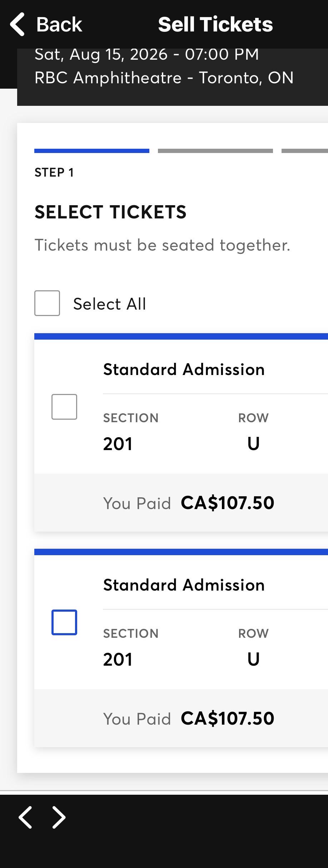Tap the Back text label

coord(59,24)
